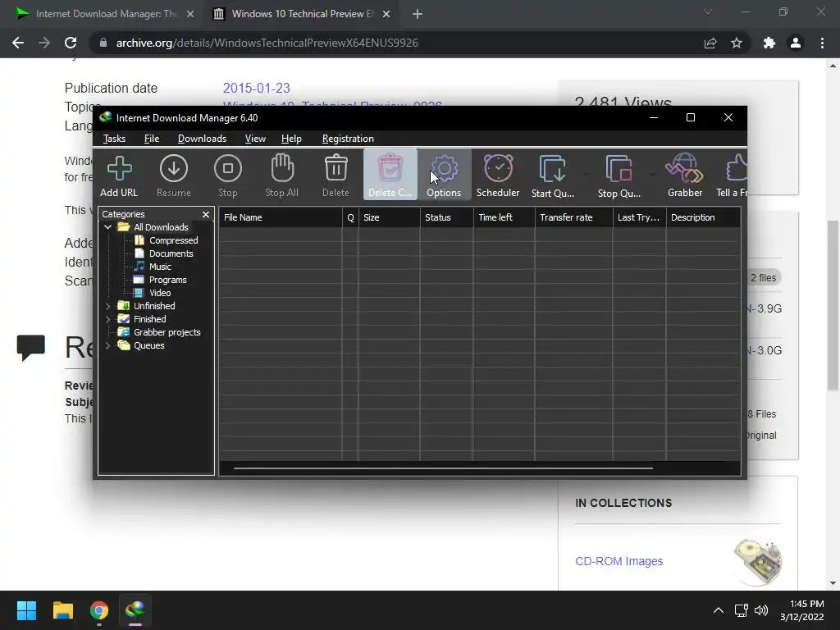Image resolution: width=840 pixels, height=630 pixels.
Task: Open the Windows Start menu
Action: pos(26,610)
